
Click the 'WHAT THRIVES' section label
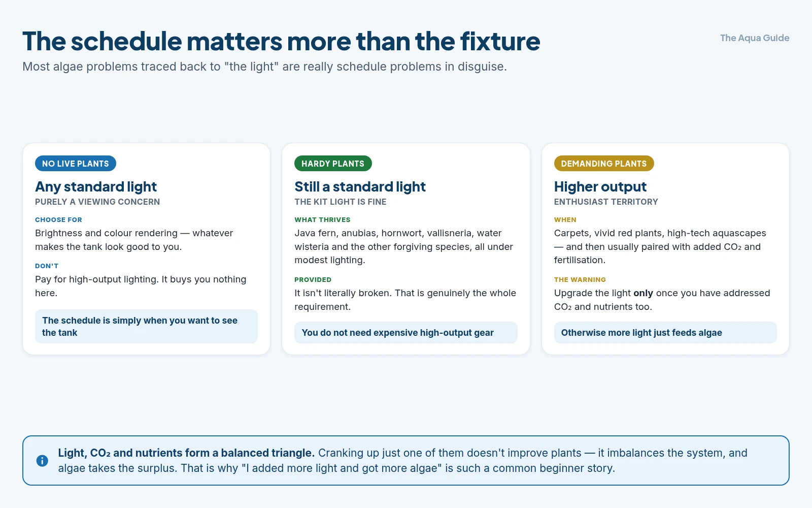322,220
